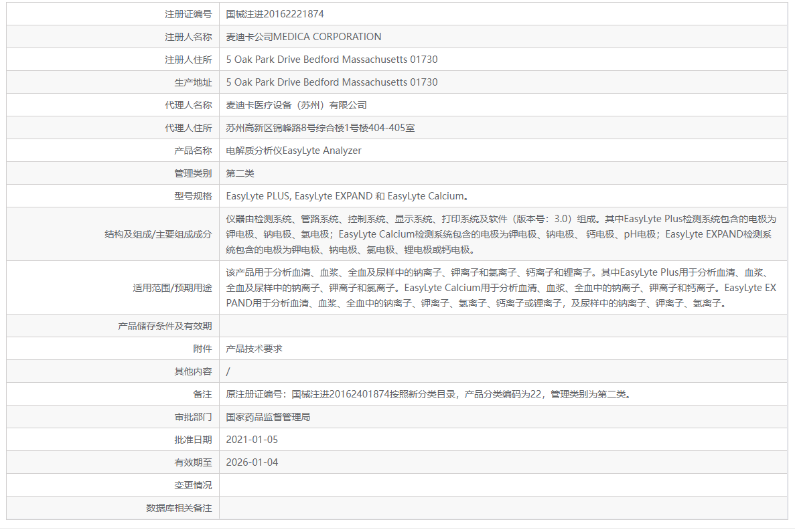
Task: Click the 变更情况 label
Action: click(193, 486)
